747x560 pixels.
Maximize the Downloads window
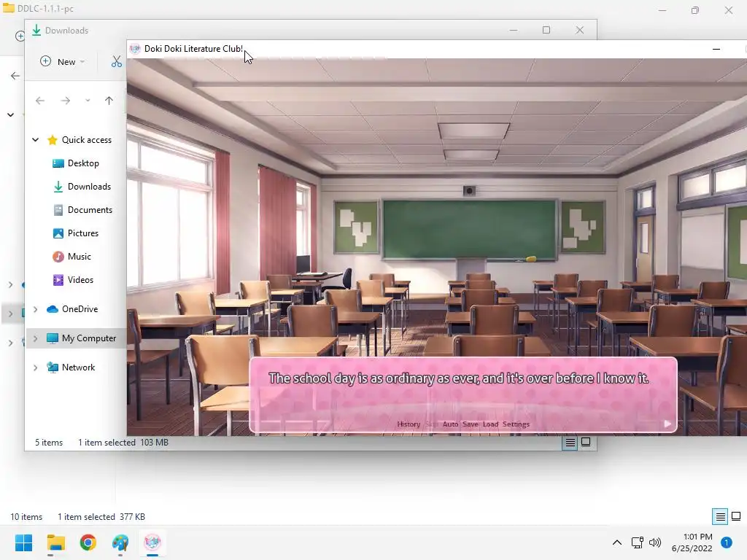coord(546,30)
